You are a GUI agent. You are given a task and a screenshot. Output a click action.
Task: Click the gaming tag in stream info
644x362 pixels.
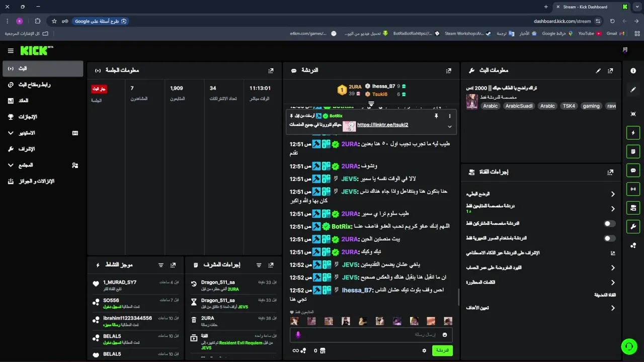coord(591,106)
